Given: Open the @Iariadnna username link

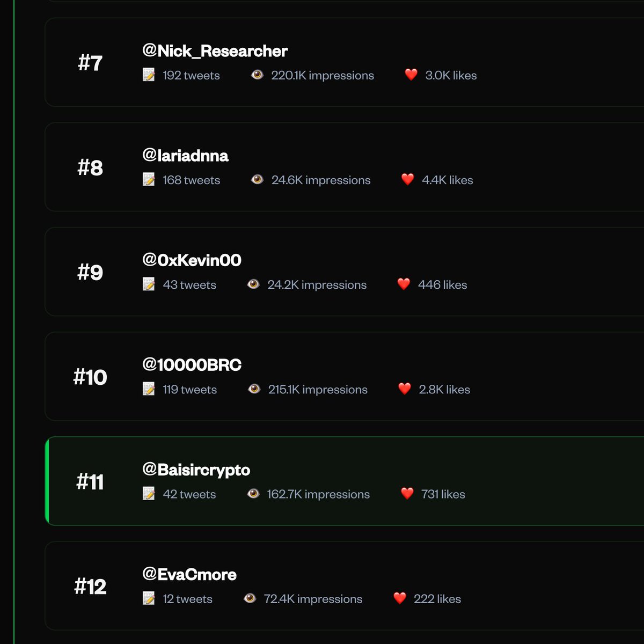Looking at the screenshot, I should click(185, 156).
